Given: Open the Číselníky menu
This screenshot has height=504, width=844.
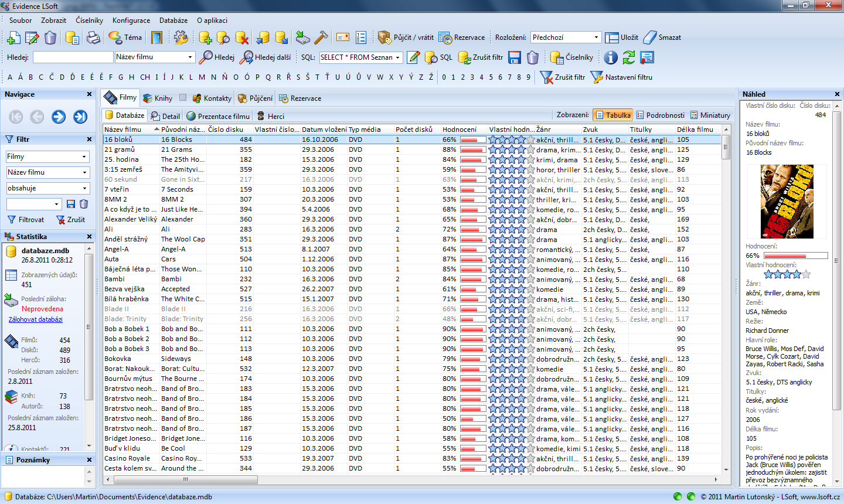Looking at the screenshot, I should coord(89,21).
